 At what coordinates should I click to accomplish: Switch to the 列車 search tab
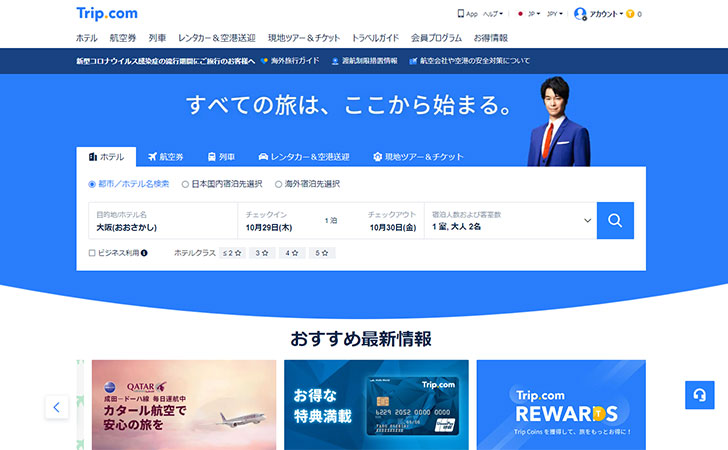point(221,157)
